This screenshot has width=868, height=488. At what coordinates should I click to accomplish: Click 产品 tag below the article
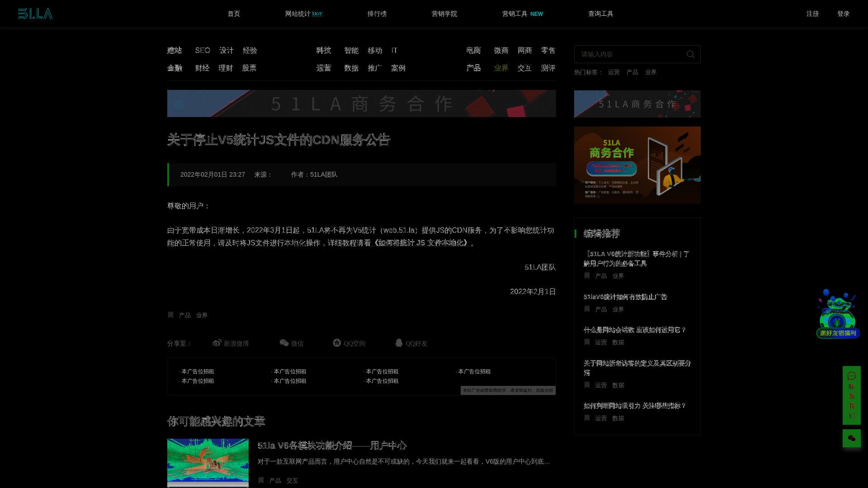185,315
